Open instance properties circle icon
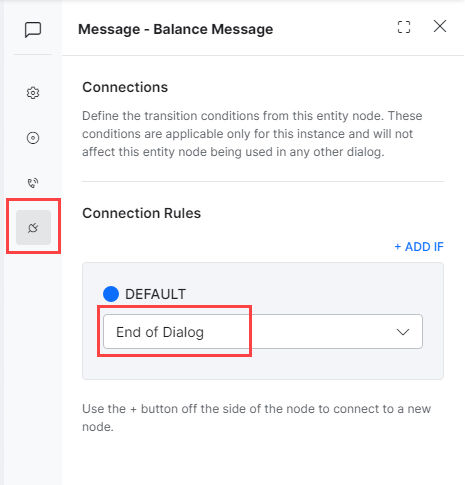This screenshot has width=465, height=485. (33, 138)
